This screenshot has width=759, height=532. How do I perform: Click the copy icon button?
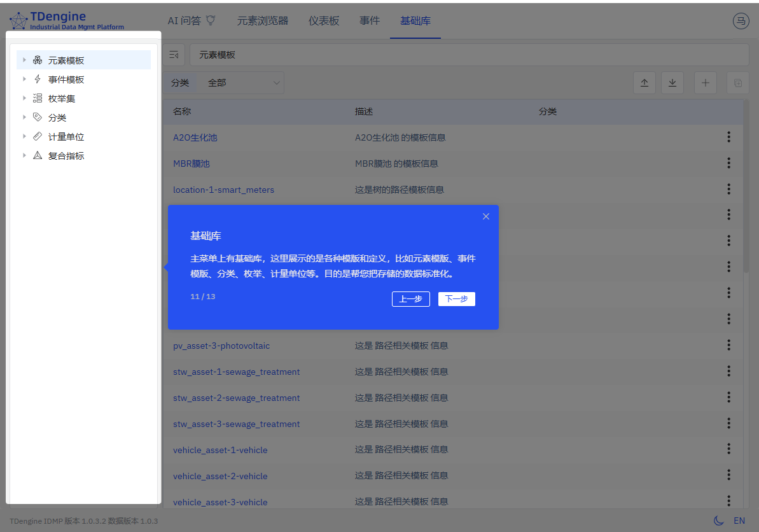pyautogui.click(x=738, y=83)
